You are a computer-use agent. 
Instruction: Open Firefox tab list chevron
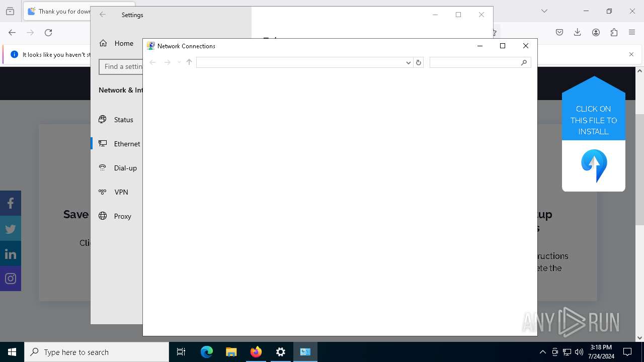544,11
